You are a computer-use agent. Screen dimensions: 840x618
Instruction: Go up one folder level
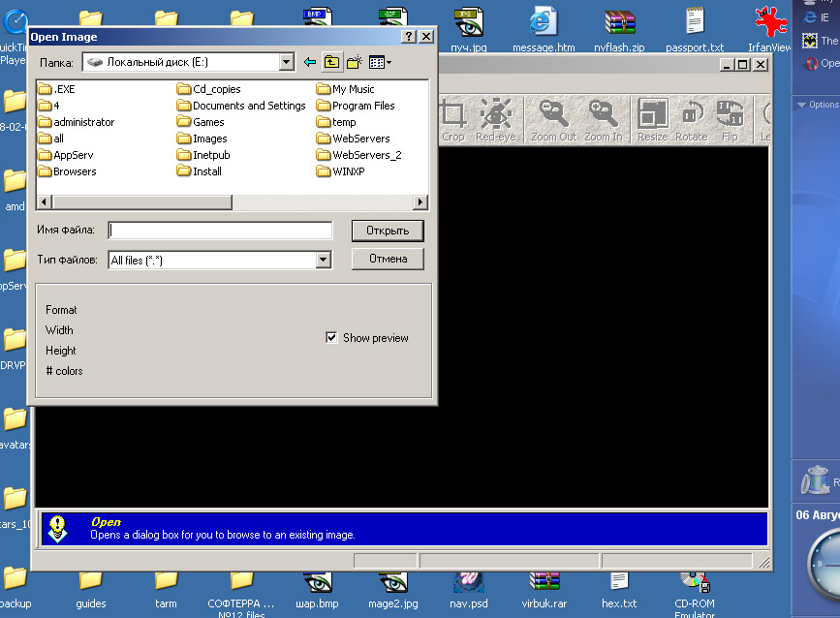click(331, 62)
